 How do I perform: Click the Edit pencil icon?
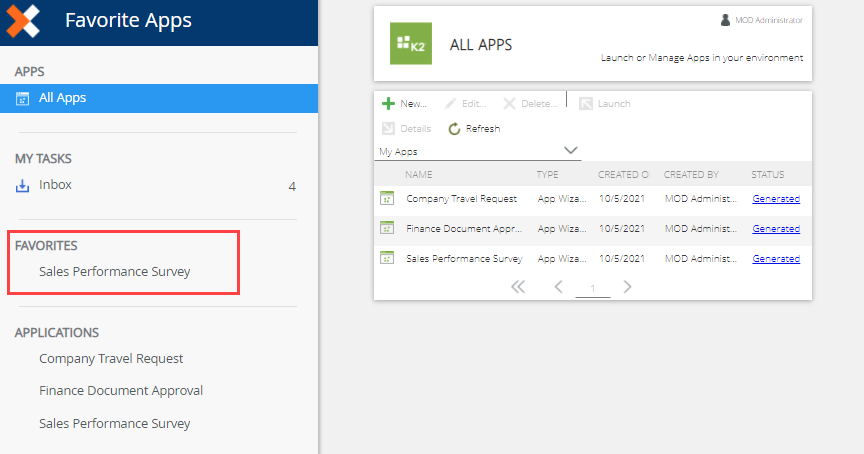451,104
